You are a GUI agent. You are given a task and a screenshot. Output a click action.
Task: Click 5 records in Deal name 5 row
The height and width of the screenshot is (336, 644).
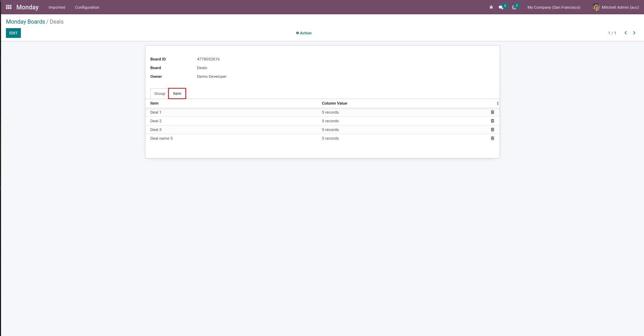click(330, 138)
